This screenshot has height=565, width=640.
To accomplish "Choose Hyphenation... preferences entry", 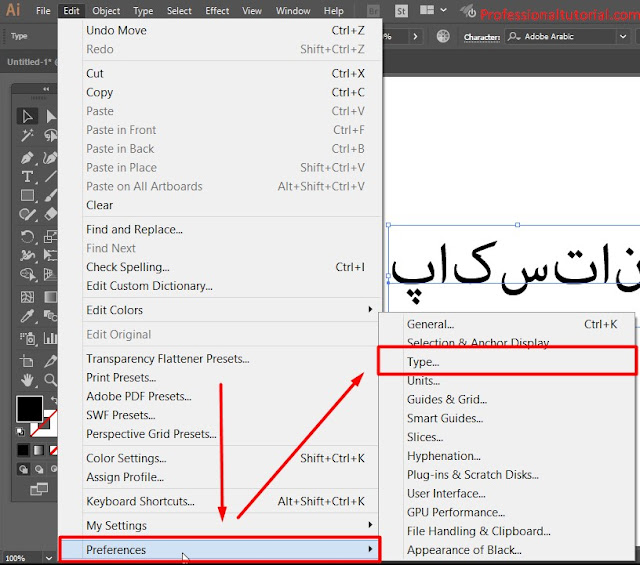I will coord(507,456).
